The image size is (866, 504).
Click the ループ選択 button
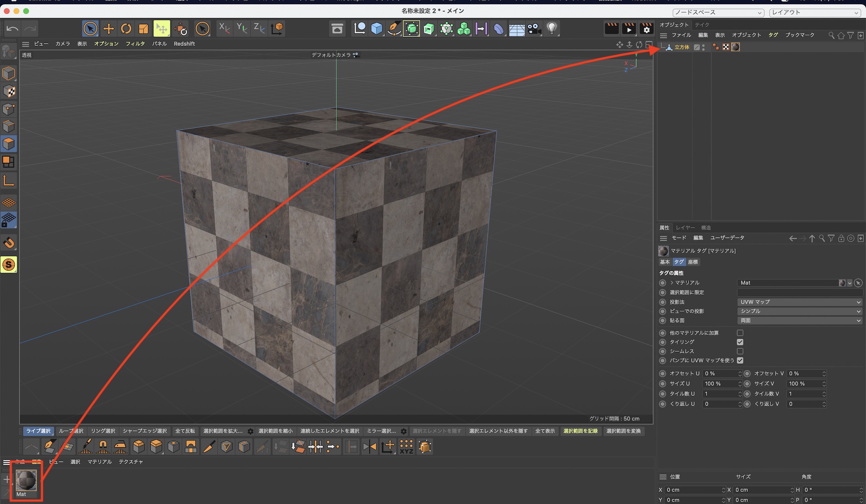pyautogui.click(x=71, y=431)
